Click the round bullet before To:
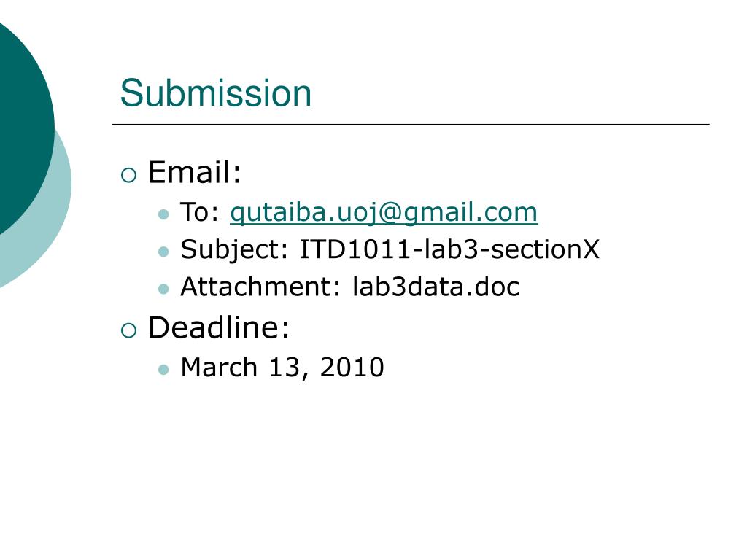This screenshot has width=747, height=560. point(163,214)
